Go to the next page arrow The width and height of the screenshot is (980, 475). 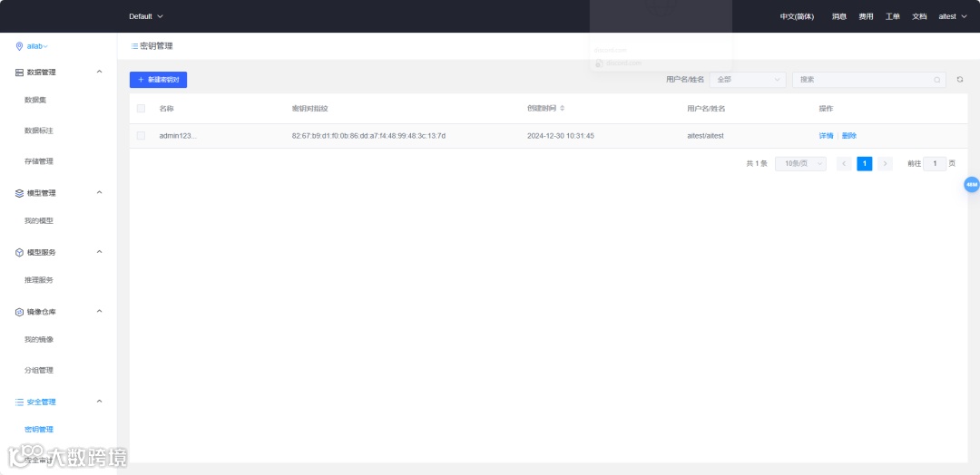tap(885, 164)
